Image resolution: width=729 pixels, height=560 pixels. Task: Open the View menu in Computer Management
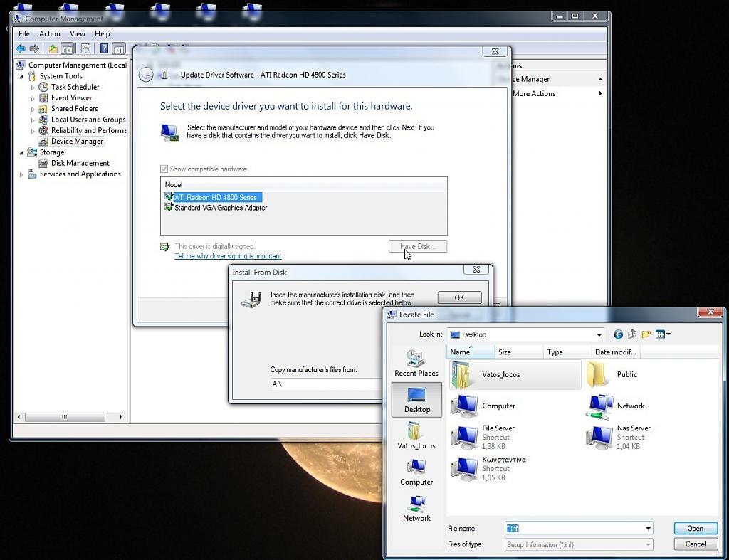click(x=78, y=34)
